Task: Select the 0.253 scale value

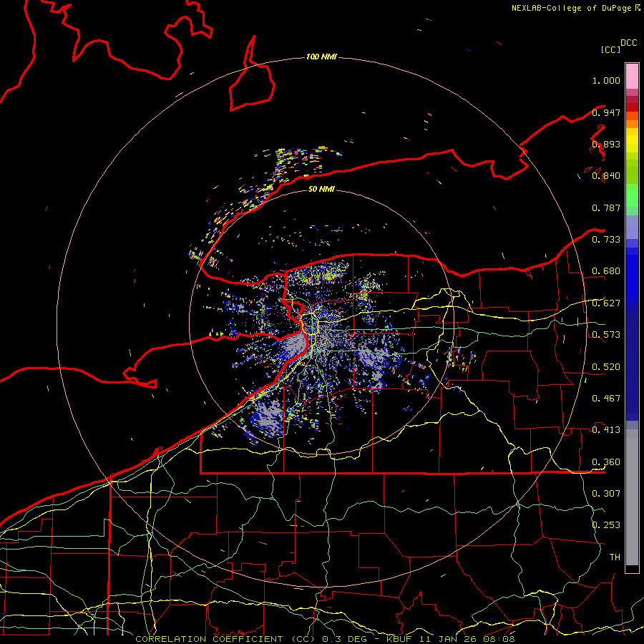Action: tap(606, 525)
